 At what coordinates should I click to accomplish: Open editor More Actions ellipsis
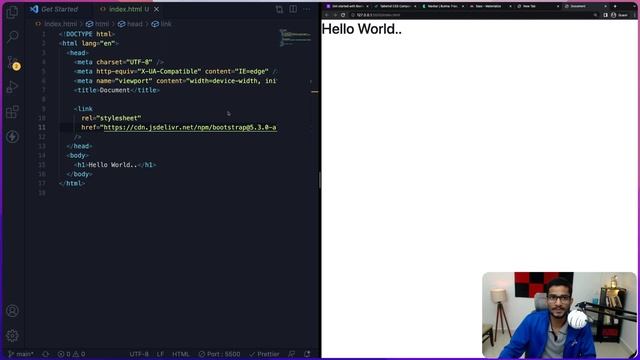(x=307, y=9)
